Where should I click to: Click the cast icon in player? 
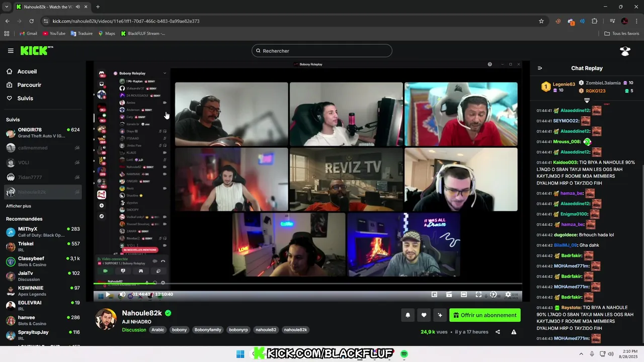[x=449, y=295]
